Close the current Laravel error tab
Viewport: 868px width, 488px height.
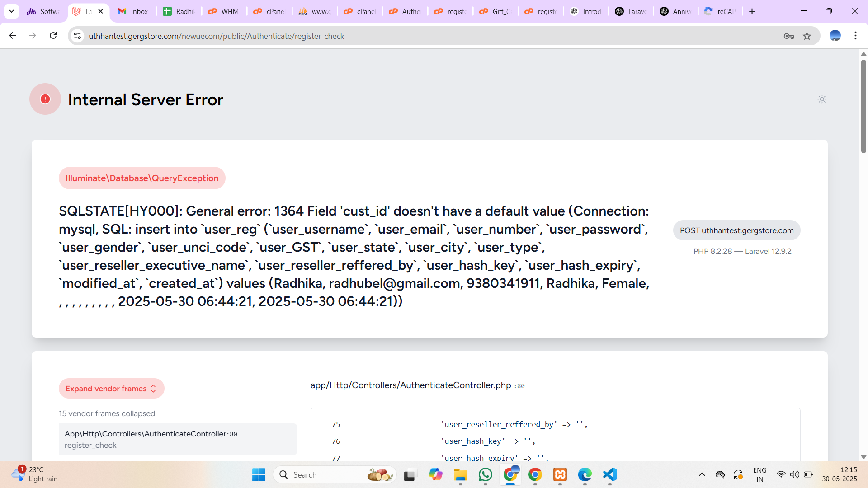[101, 11]
